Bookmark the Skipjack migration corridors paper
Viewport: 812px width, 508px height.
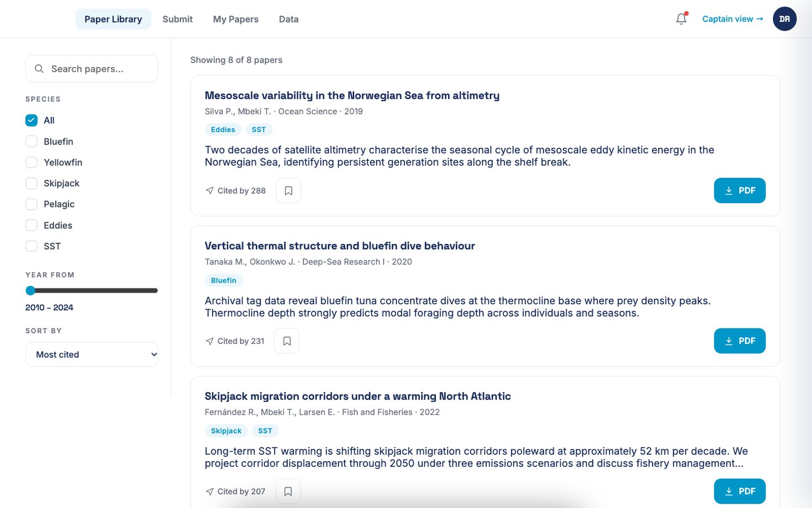click(x=288, y=491)
